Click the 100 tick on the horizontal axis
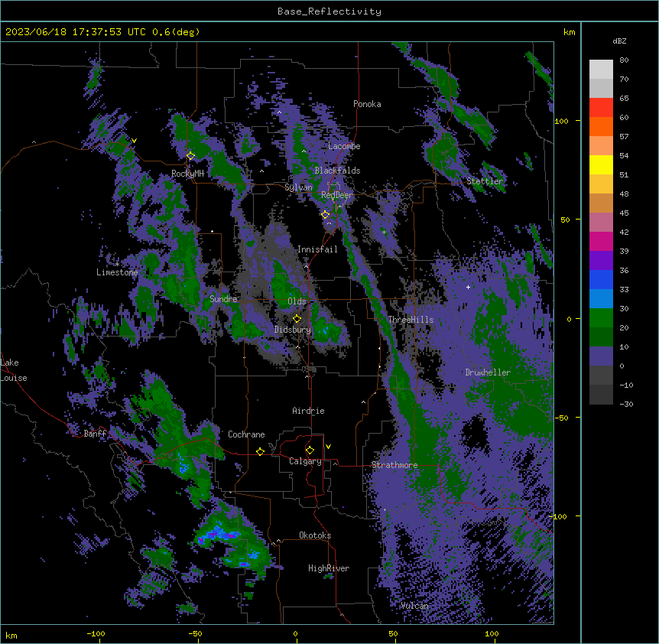Screen dimensions: 659x644 (x=492, y=633)
